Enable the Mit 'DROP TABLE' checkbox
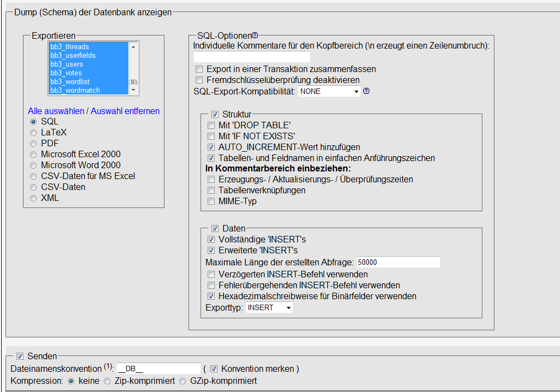 click(211, 126)
